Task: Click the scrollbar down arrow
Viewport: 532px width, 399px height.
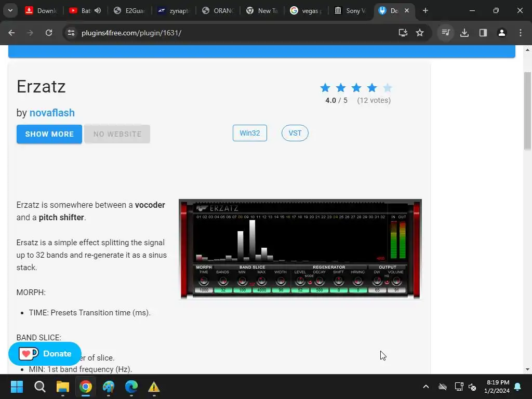Action: point(527,369)
